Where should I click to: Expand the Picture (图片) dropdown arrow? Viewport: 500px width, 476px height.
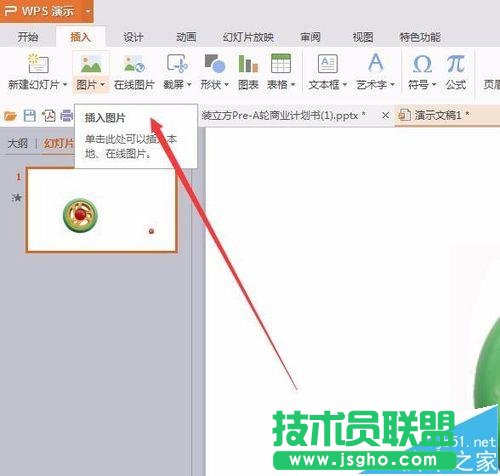click(102, 85)
